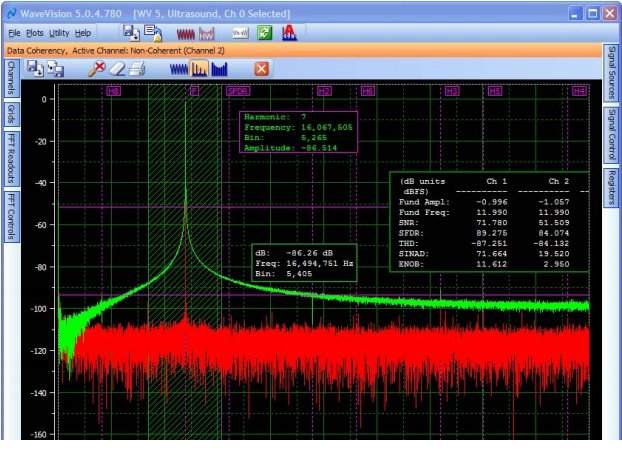
Task: Switch plot to histogram view
Action: (x=219, y=69)
